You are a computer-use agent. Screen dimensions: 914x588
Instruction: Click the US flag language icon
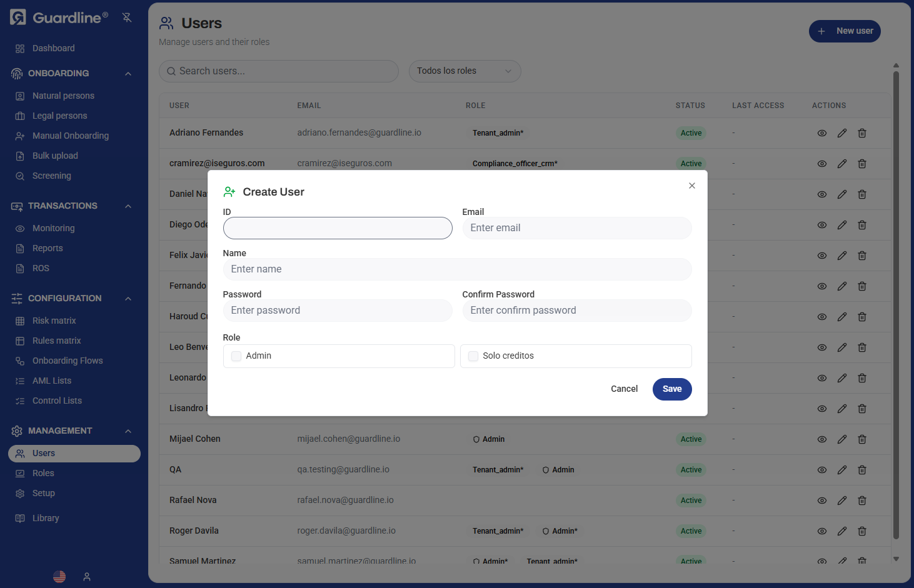tap(59, 576)
